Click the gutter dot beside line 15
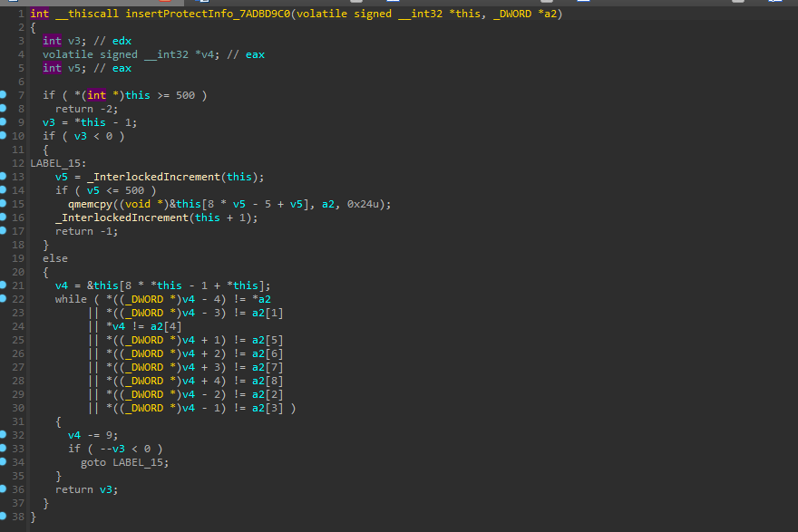The image size is (798, 532). (4, 204)
